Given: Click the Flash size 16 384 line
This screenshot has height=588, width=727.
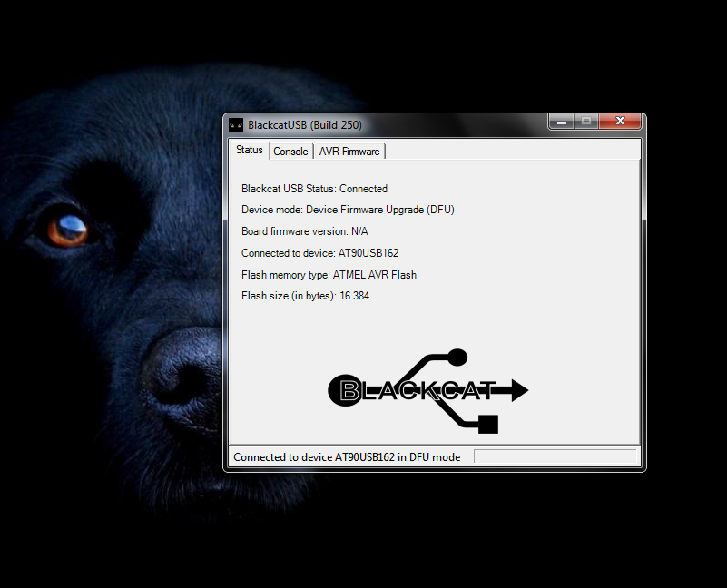Looking at the screenshot, I should pyautogui.click(x=305, y=296).
